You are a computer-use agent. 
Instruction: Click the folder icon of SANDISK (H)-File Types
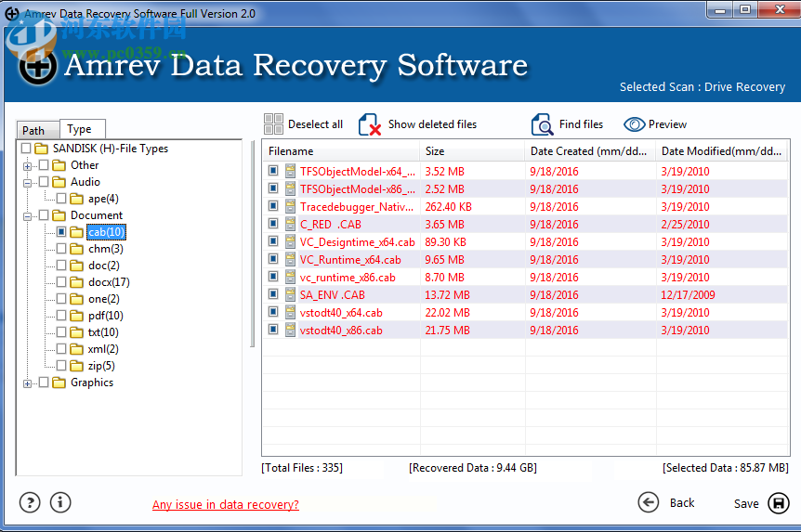click(x=42, y=149)
